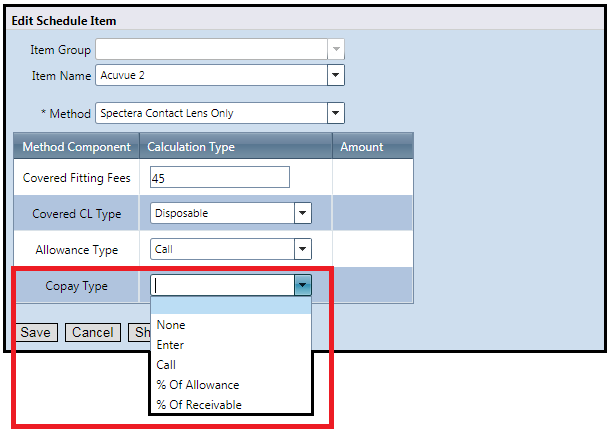Viewport: 609px width, 431px height.
Task: Open the Item Name dropdown arrow
Action: tap(336, 75)
